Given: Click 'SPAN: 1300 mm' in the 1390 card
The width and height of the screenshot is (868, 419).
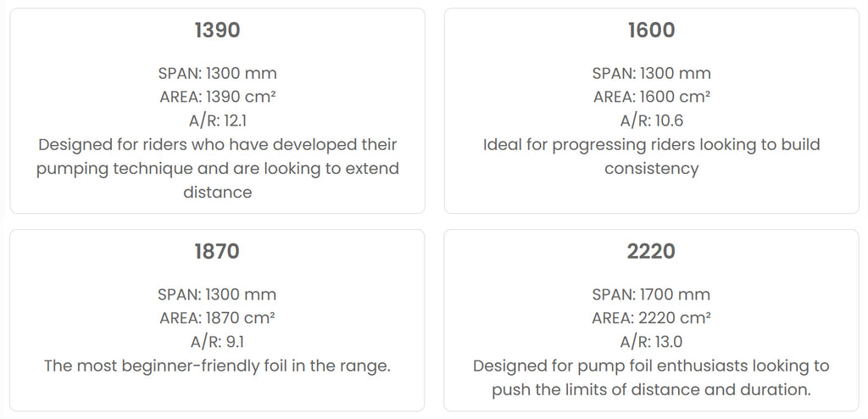Looking at the screenshot, I should click(218, 73).
